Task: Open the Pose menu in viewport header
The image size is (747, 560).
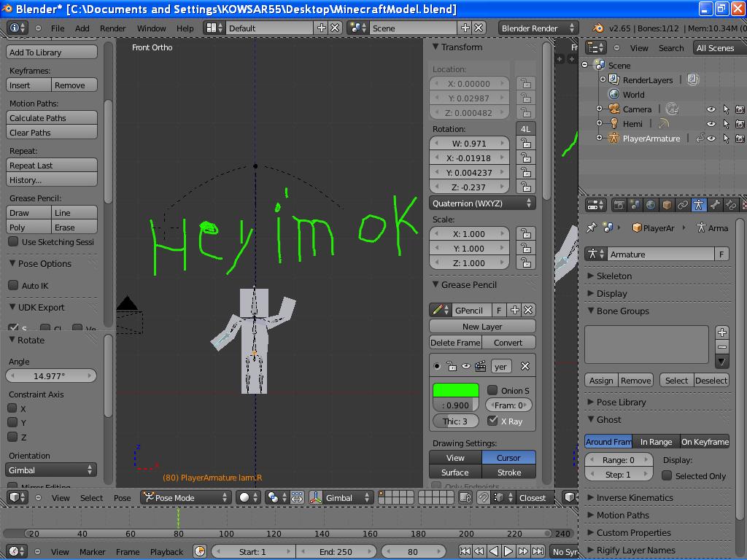Action: point(122,497)
